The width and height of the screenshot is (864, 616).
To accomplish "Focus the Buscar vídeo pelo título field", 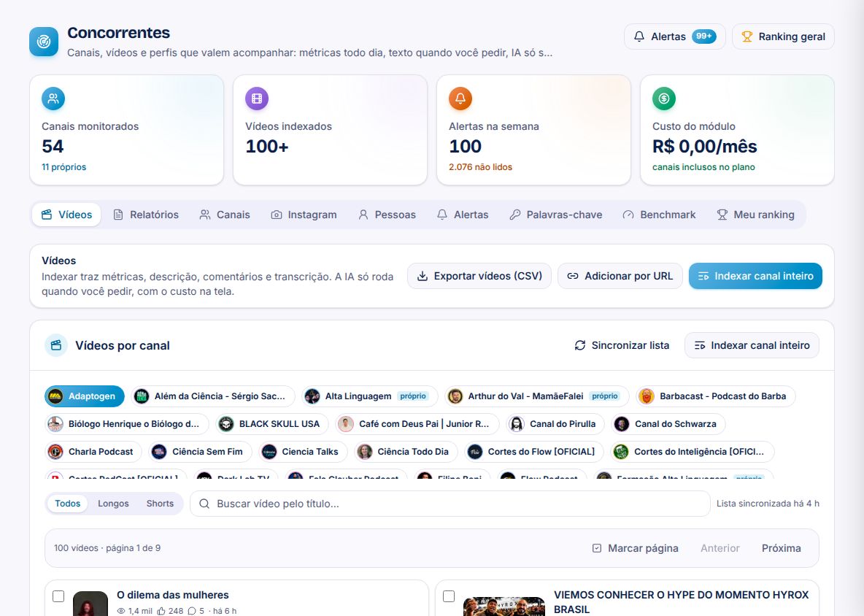I will pos(450,504).
